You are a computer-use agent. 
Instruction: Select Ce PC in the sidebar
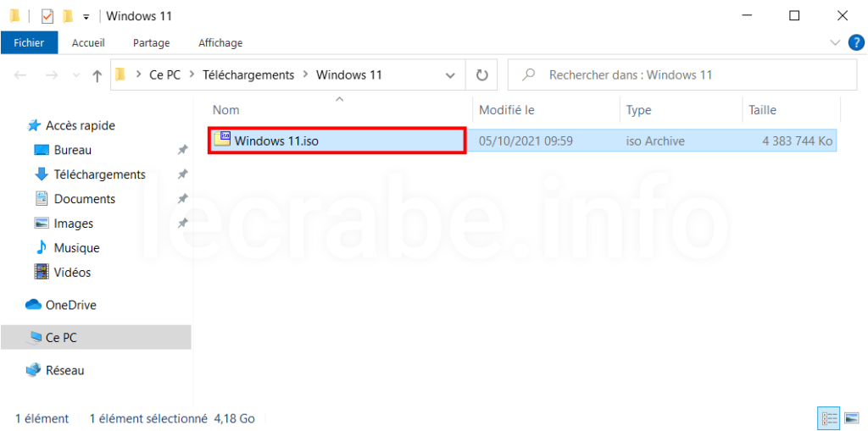96,337
